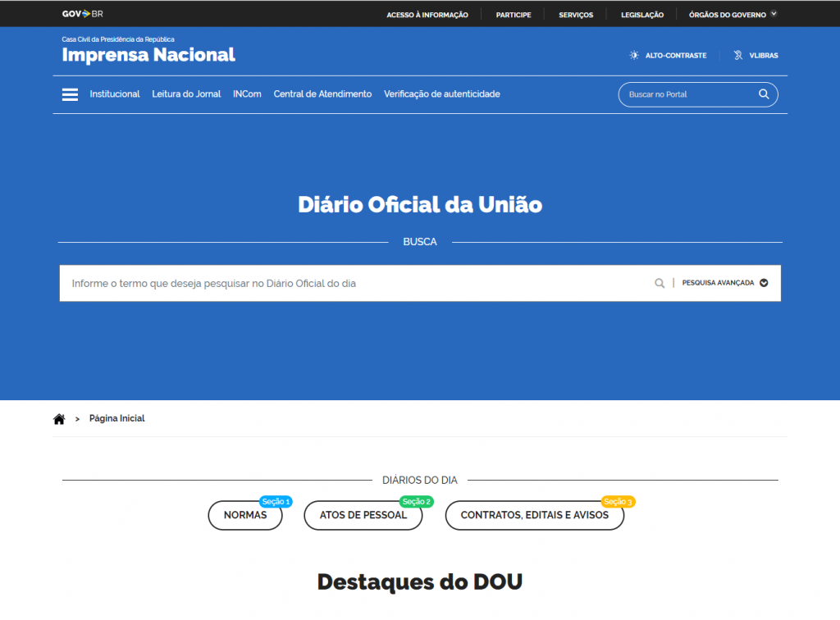
Task: Click the GOV.BR logo
Action: click(x=82, y=14)
